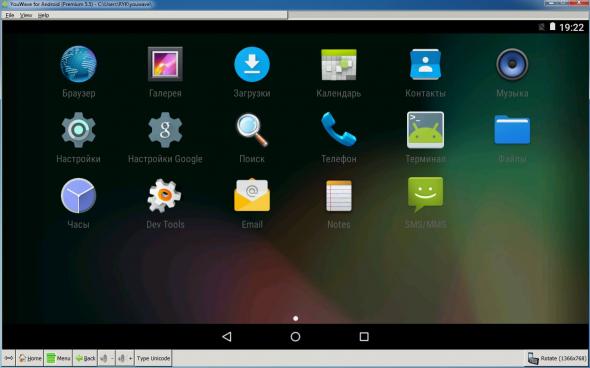Open the Музыка speaker app

pyautogui.click(x=512, y=64)
